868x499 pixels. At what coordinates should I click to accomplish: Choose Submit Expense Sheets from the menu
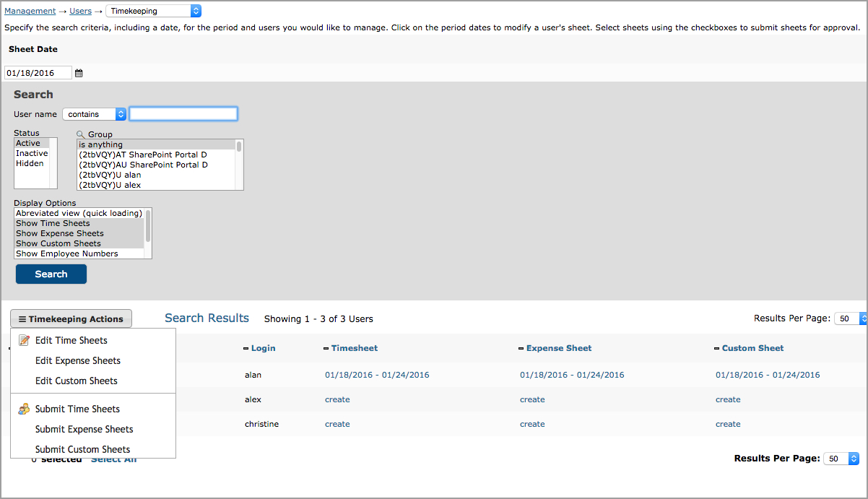point(84,429)
